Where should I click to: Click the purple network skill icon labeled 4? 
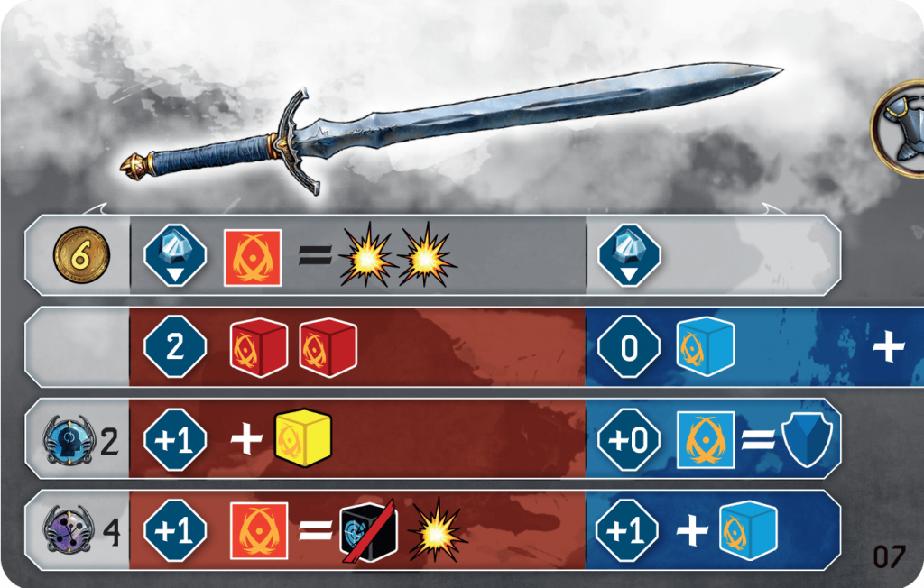[x=69, y=529]
